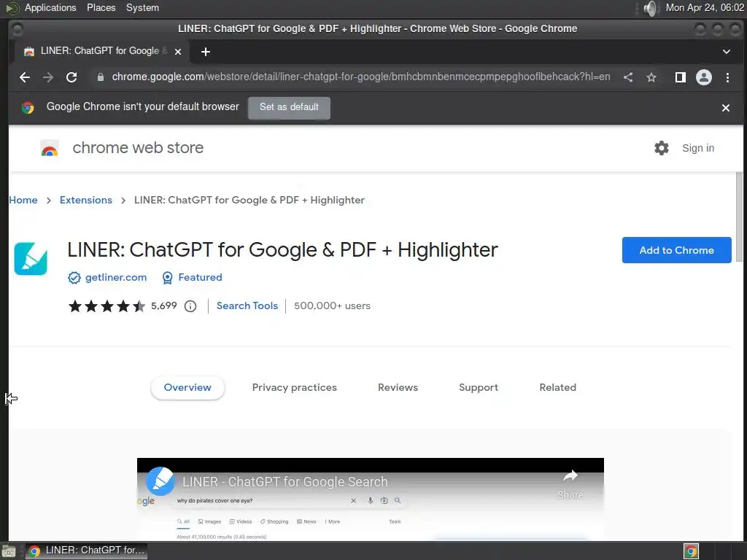
Task: Click the lock icon in address bar
Action: 101,77
